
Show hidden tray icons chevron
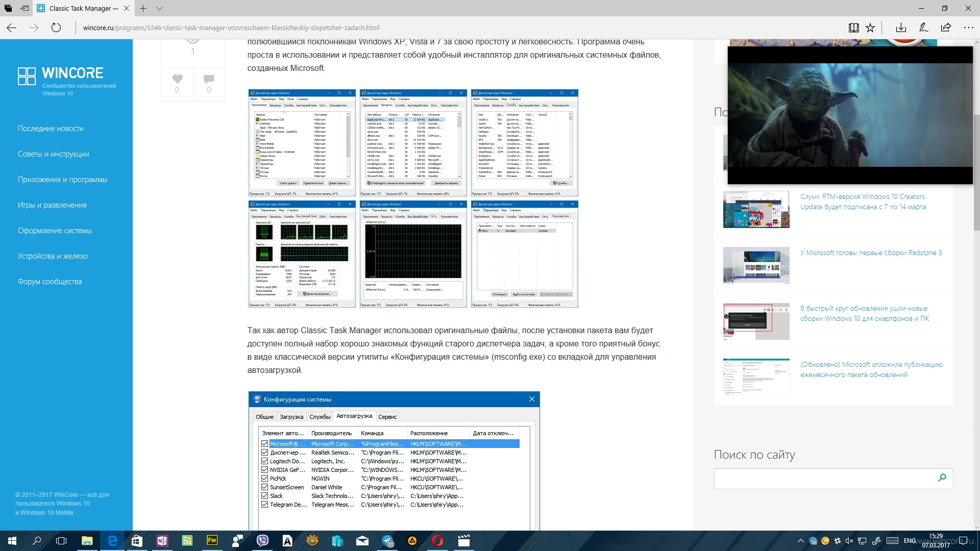pos(800,541)
